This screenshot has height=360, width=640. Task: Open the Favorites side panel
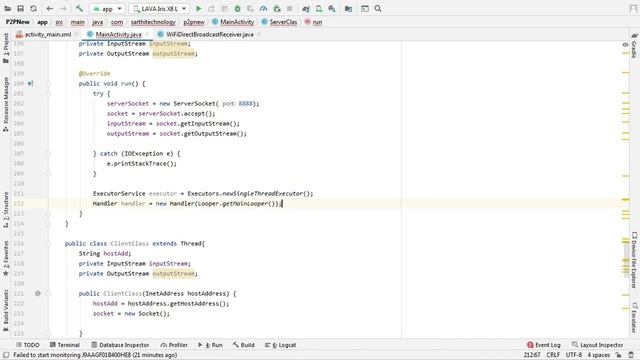pyautogui.click(x=6, y=258)
